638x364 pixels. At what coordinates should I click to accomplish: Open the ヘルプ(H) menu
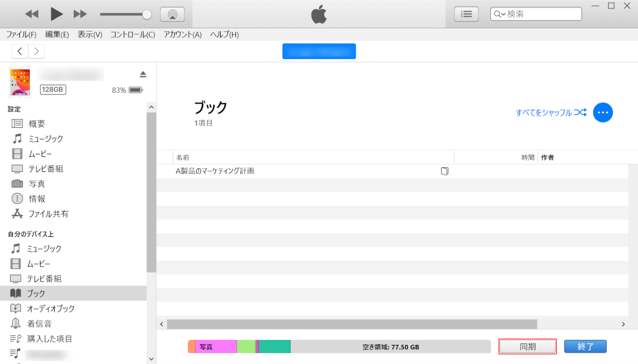(224, 35)
